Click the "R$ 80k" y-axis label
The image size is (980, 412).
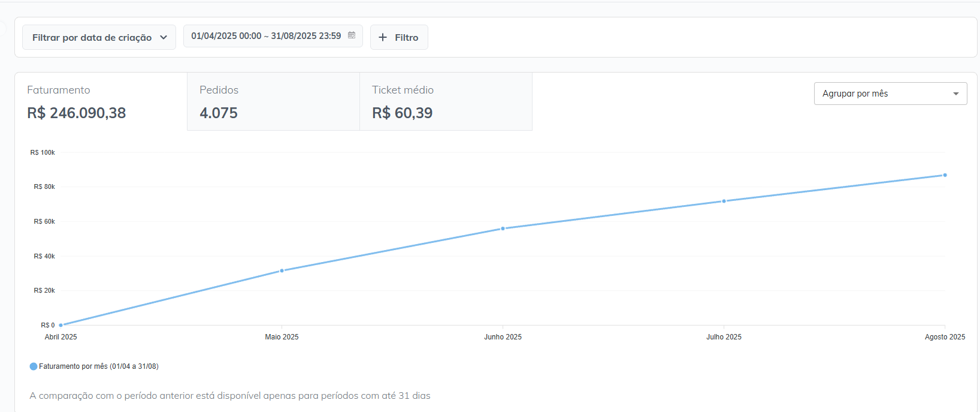(x=44, y=187)
